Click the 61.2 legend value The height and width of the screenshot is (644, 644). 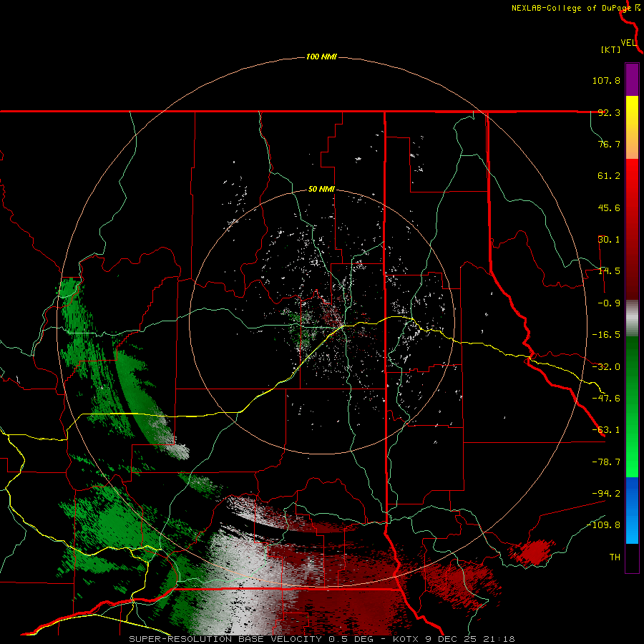[609, 176]
